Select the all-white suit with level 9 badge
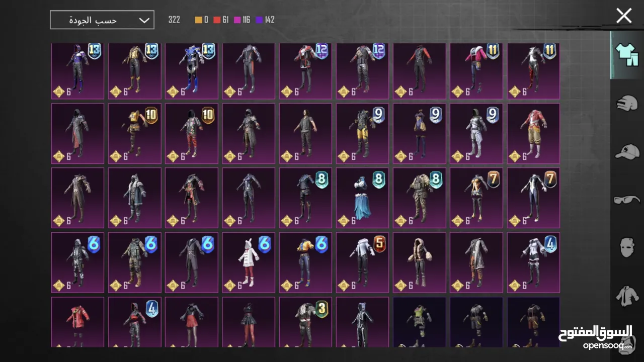Viewport: 644px width, 362px height. click(x=476, y=134)
